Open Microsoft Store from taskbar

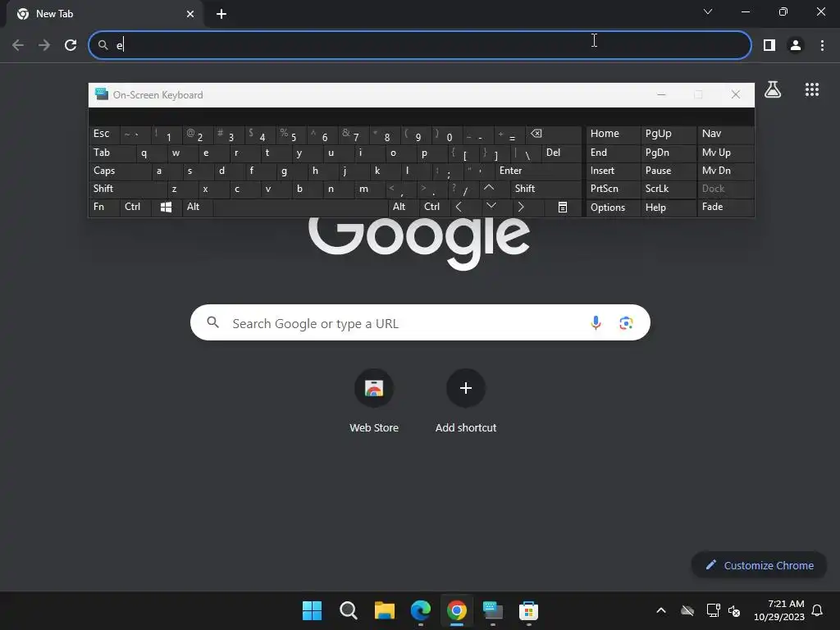click(x=529, y=610)
